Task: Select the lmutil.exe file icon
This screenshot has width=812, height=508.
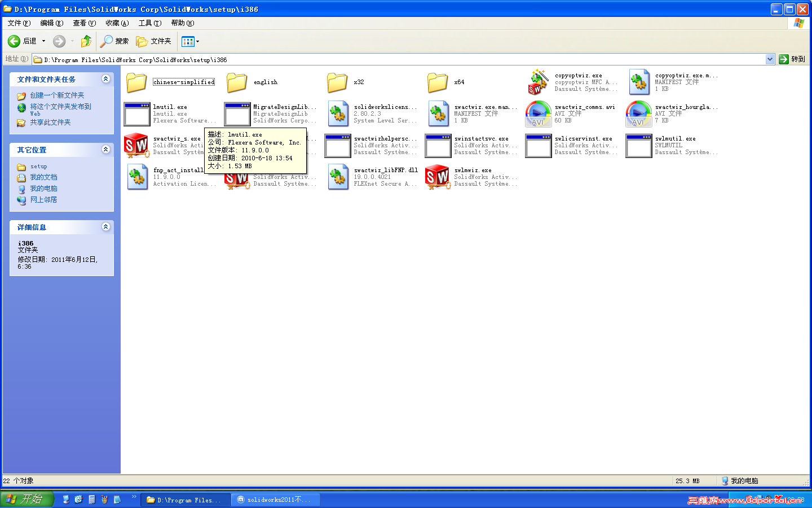Action: [x=136, y=114]
